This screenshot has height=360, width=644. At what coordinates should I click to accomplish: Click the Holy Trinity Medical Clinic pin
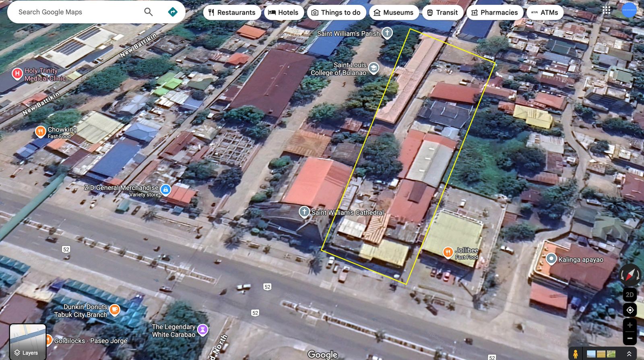coord(17,74)
